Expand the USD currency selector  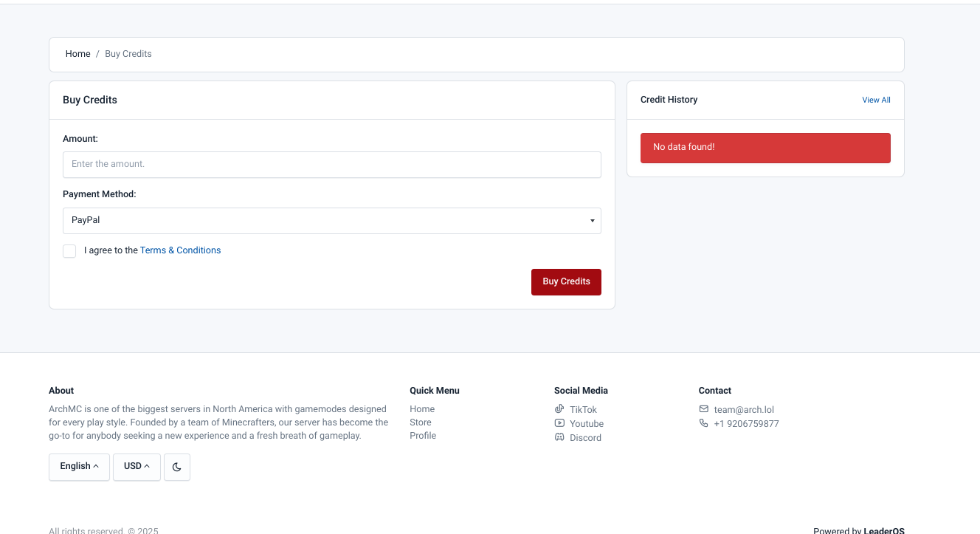pyautogui.click(x=137, y=467)
